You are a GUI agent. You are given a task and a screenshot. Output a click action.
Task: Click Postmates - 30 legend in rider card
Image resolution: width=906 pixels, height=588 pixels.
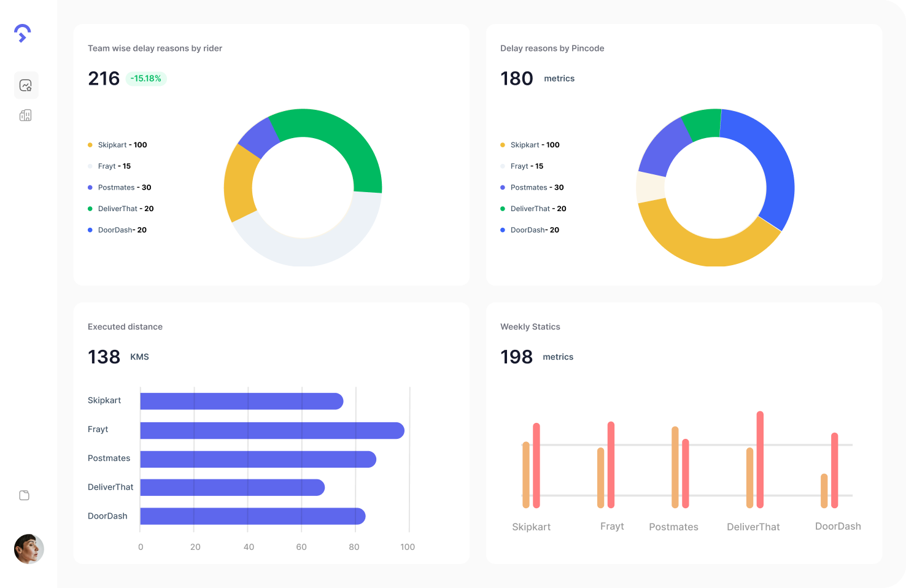(125, 188)
